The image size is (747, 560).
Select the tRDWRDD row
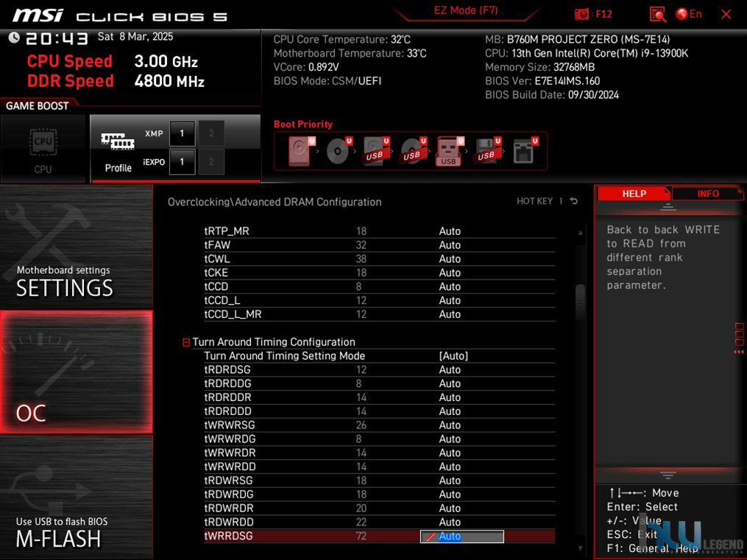point(380,522)
